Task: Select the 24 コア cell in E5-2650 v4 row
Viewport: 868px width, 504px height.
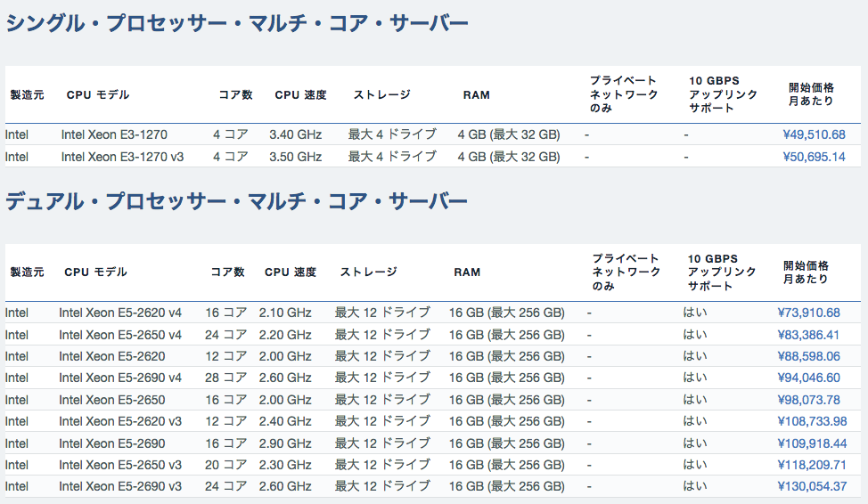Action: (x=225, y=335)
